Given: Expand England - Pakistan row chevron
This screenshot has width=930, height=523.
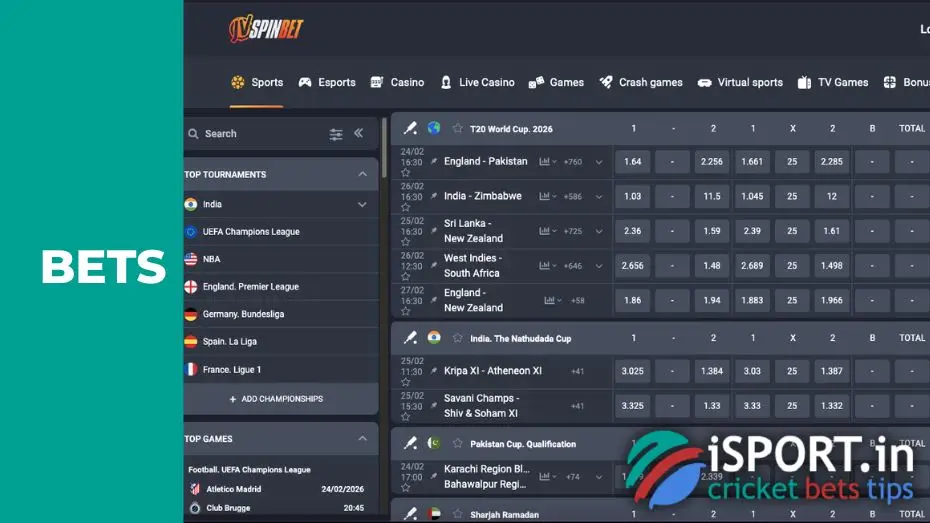Looking at the screenshot, I should [599, 162].
